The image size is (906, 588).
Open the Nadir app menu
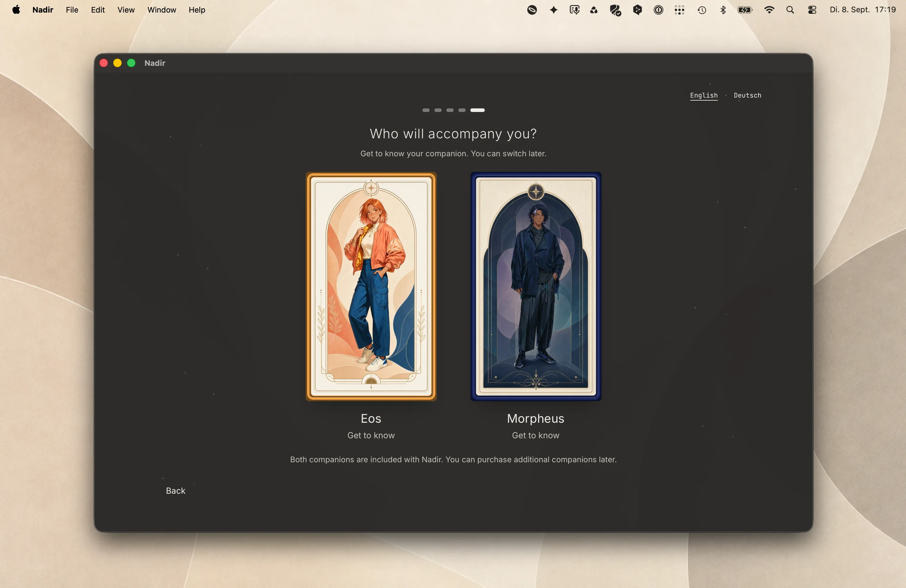(x=43, y=10)
